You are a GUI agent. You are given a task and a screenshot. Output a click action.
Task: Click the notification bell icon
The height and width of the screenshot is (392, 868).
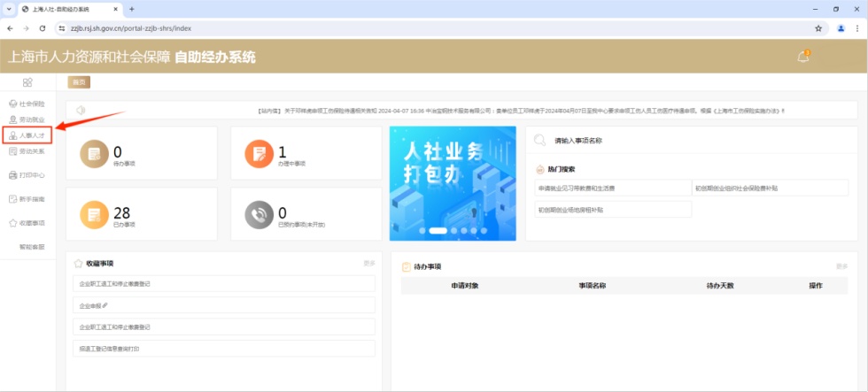(803, 57)
